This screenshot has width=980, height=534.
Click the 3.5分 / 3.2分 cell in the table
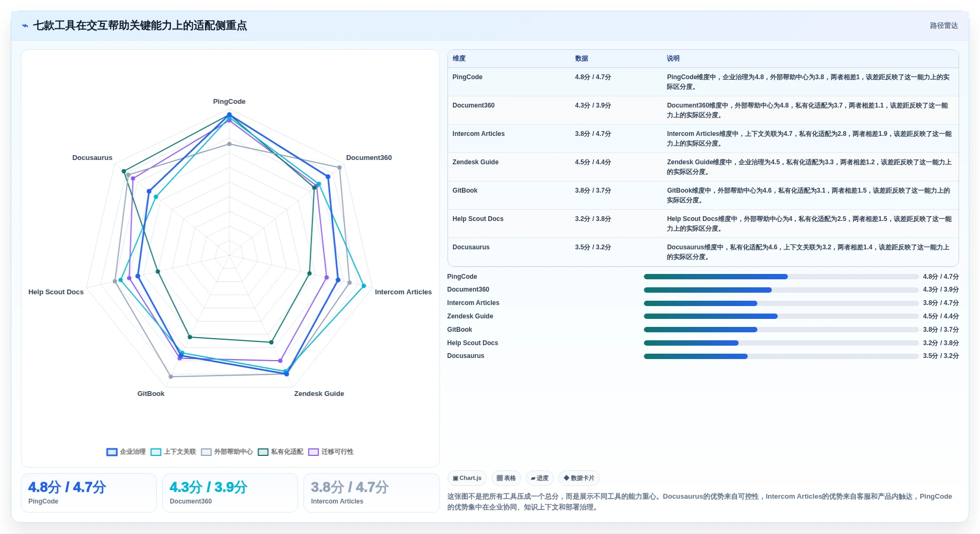593,247
